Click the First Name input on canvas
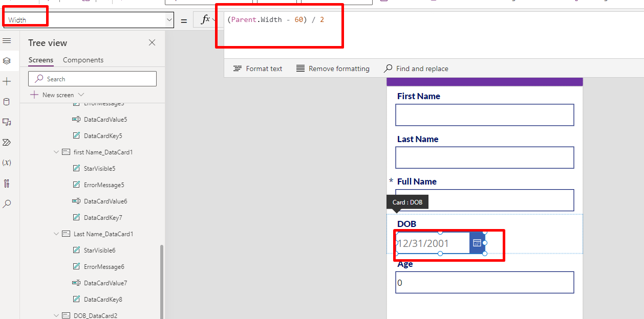The height and width of the screenshot is (319, 644). (484, 115)
